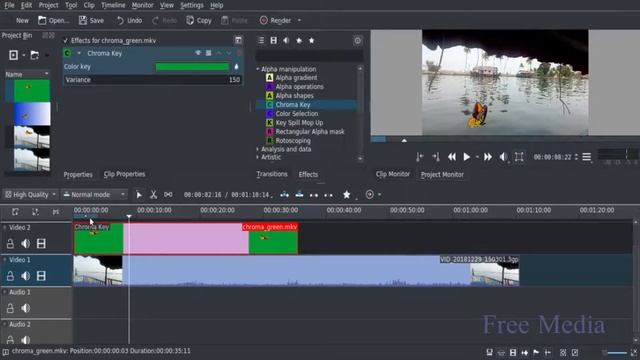Expand the Artistic category
This screenshot has width=640, height=360.
(x=258, y=157)
